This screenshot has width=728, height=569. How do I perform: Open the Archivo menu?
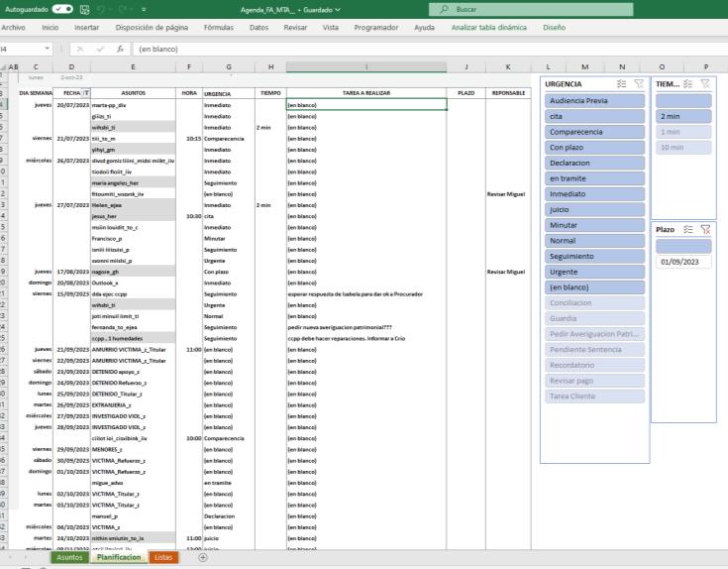pos(13,28)
